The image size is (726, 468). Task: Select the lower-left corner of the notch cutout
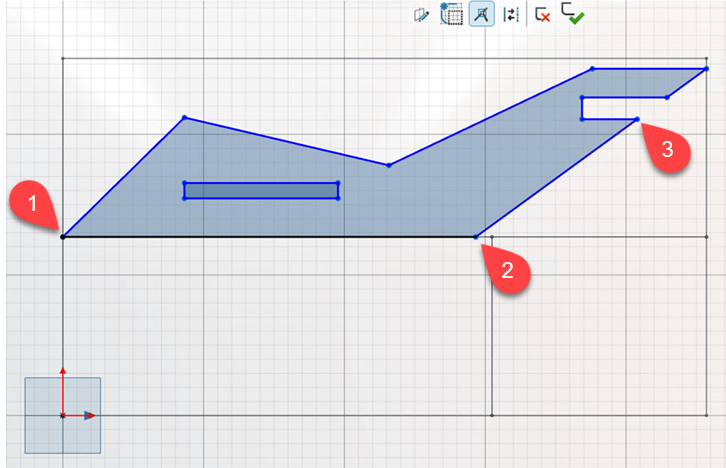[582, 119]
